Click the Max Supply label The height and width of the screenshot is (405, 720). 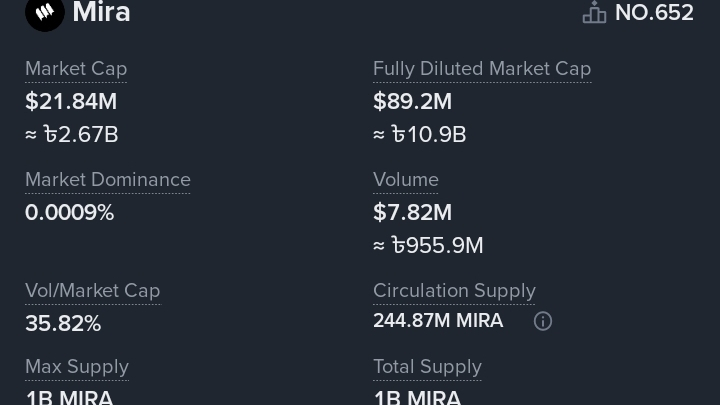pyautogui.click(x=77, y=367)
